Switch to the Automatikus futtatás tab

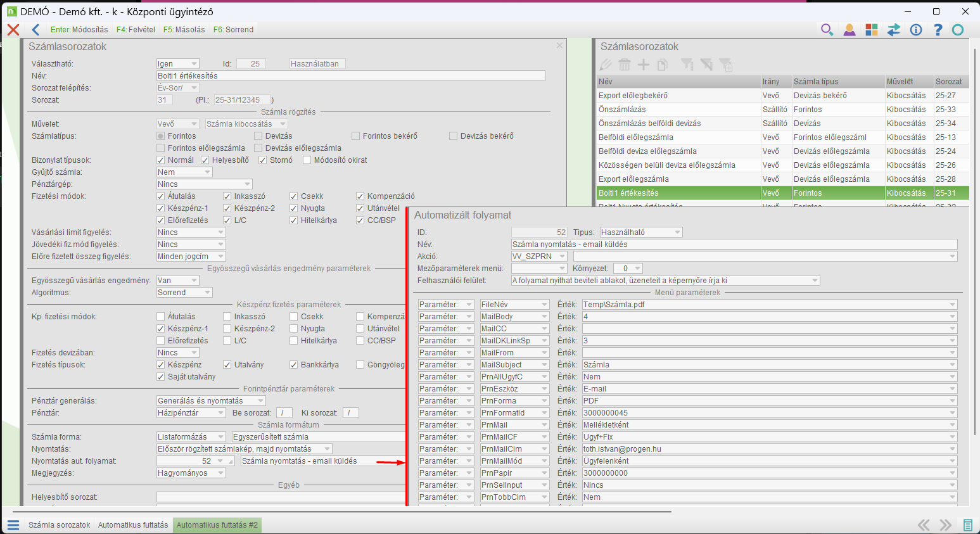click(133, 525)
